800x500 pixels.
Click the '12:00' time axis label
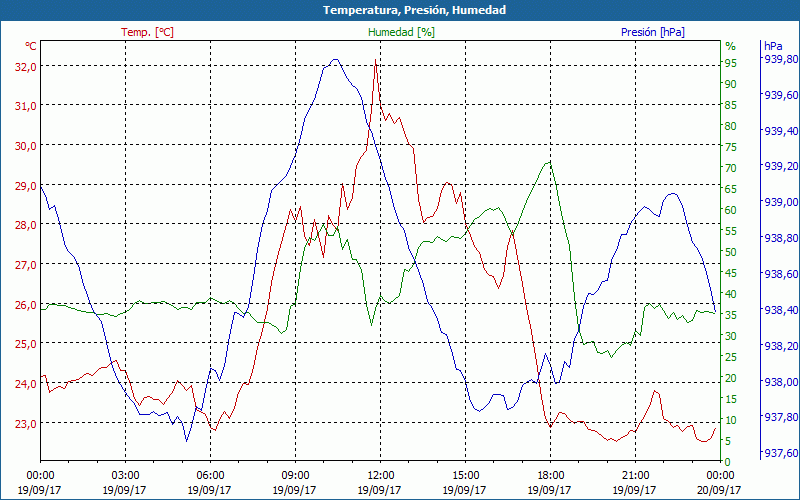380,476
